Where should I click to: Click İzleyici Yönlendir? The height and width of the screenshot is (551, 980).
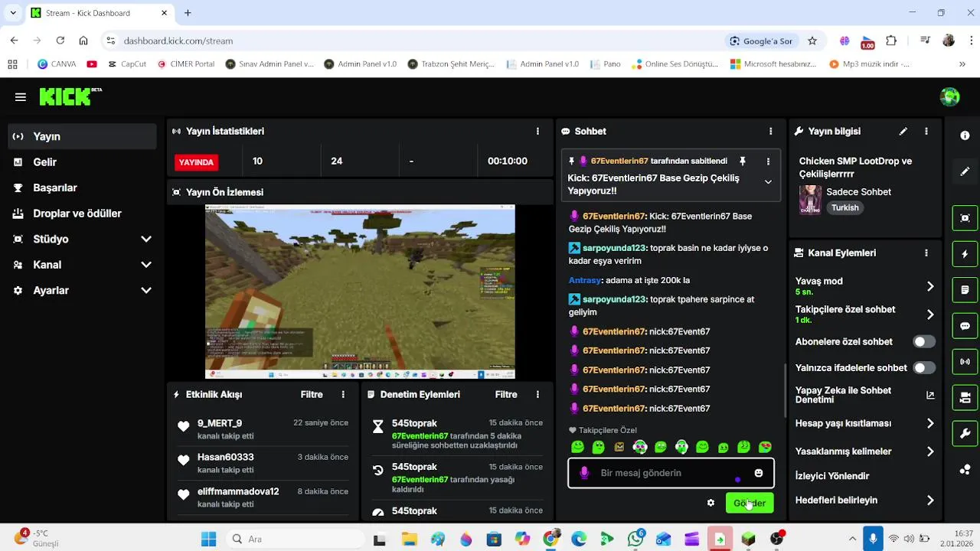point(832,476)
